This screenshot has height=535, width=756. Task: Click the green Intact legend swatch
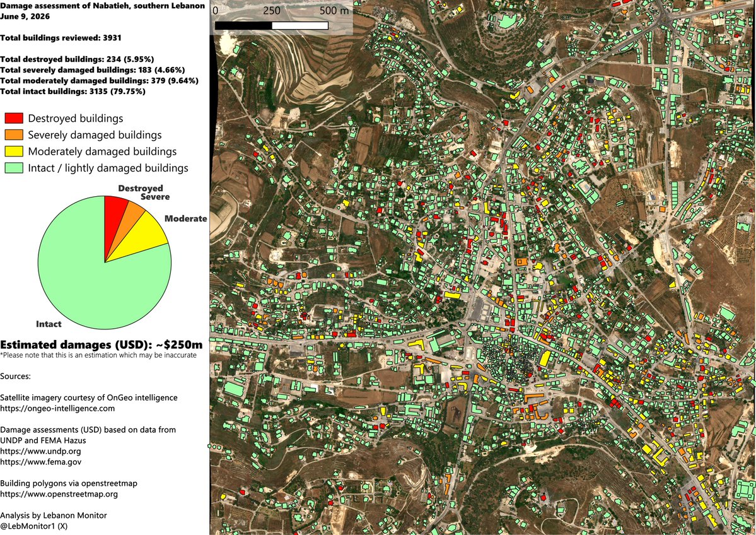pyautogui.click(x=13, y=168)
